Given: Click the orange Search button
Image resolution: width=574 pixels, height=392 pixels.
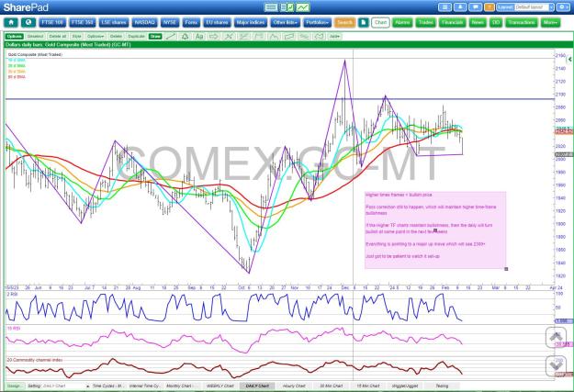Looking at the screenshot, I should 344,23.
